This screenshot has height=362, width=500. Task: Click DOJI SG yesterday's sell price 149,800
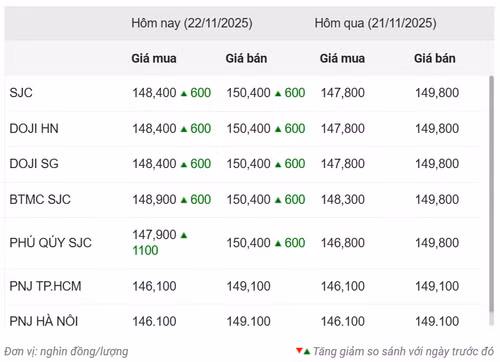[437, 164]
